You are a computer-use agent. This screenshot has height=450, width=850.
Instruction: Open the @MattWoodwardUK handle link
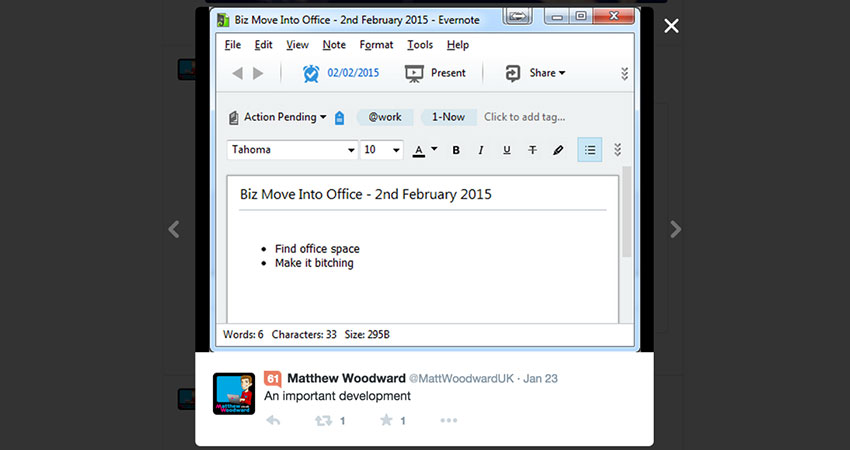click(461, 378)
